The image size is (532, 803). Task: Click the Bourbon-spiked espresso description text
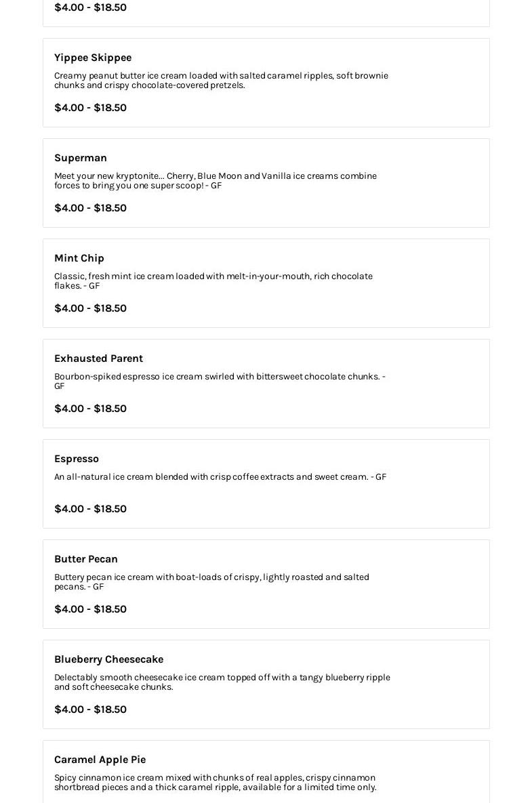(x=220, y=381)
